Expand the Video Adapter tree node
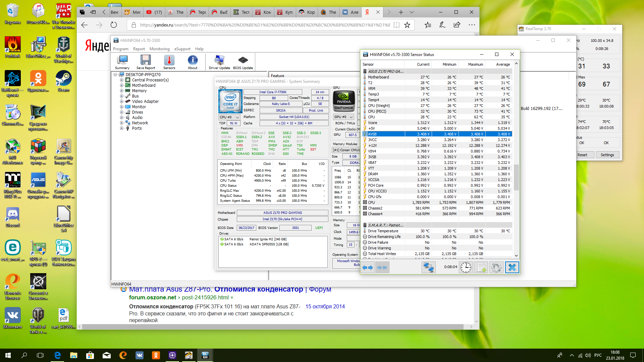Screen dimensions: 644x362 [122, 102]
